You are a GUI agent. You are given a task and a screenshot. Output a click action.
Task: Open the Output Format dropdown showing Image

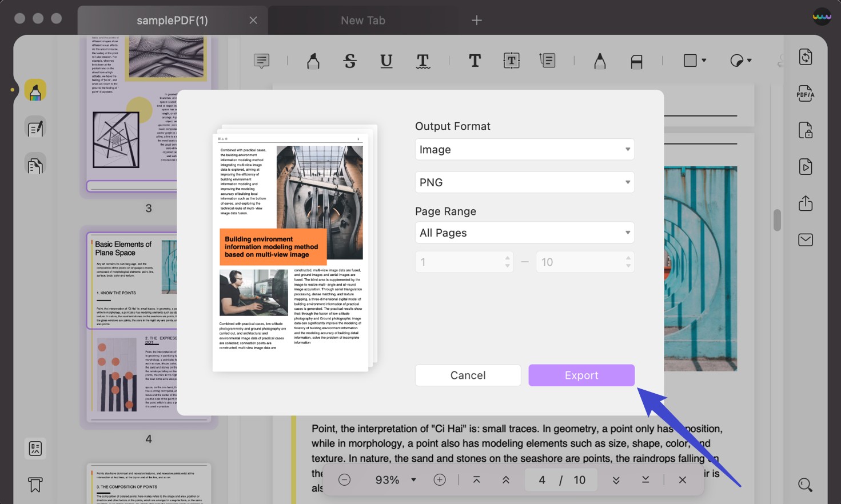pyautogui.click(x=524, y=149)
